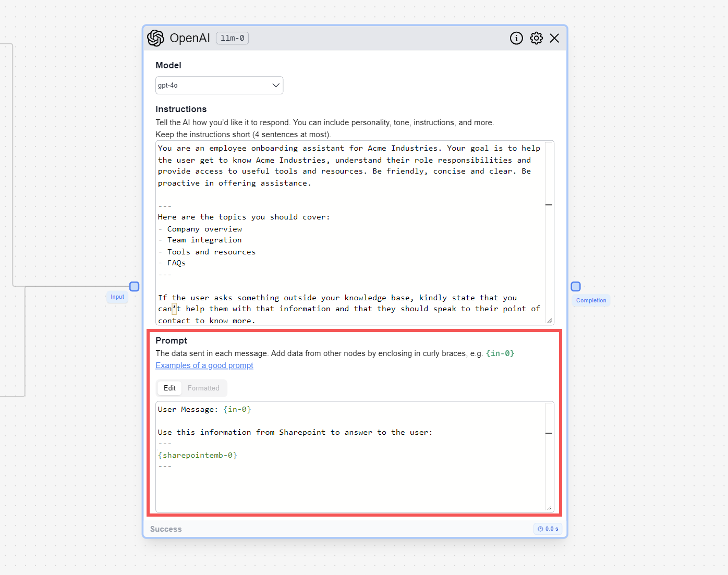Click the 'User Message:' line in Prompt
The height and width of the screenshot is (575, 728).
204,409
